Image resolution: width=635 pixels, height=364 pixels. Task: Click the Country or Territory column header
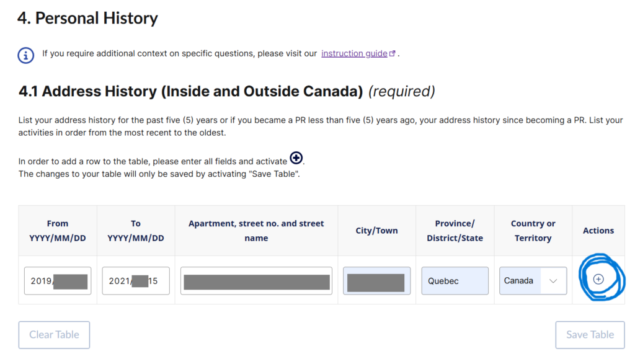(533, 231)
